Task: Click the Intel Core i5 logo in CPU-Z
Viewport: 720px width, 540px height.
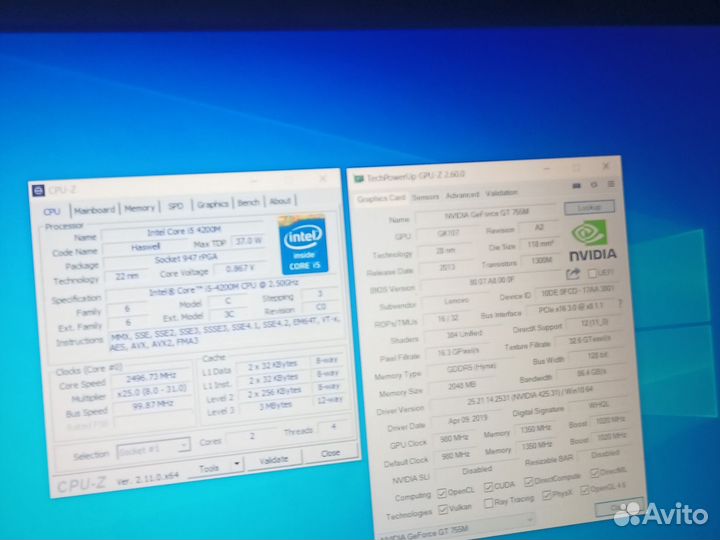Action: point(303,245)
